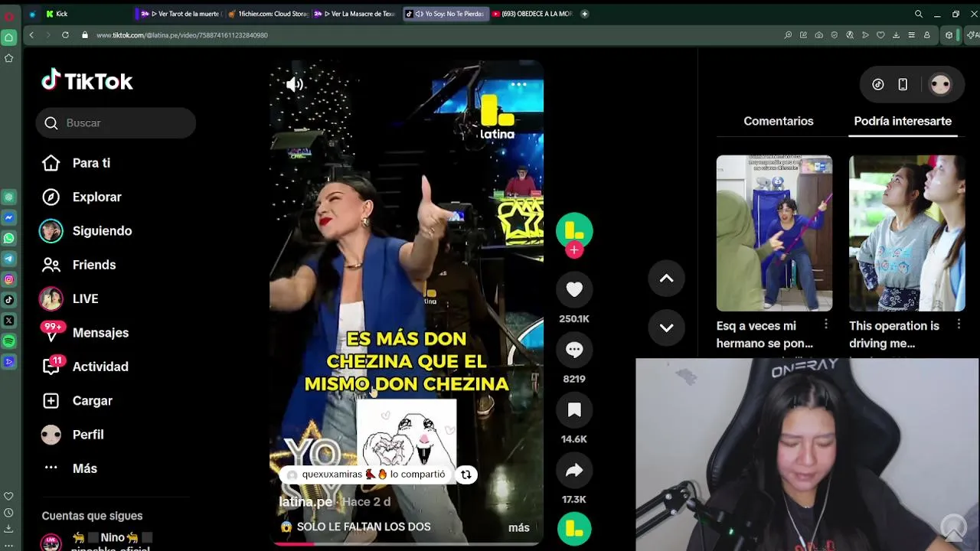This screenshot has width=980, height=551.
Task: Open options for 'Esq a veces mi hermano' video
Action: tap(825, 324)
